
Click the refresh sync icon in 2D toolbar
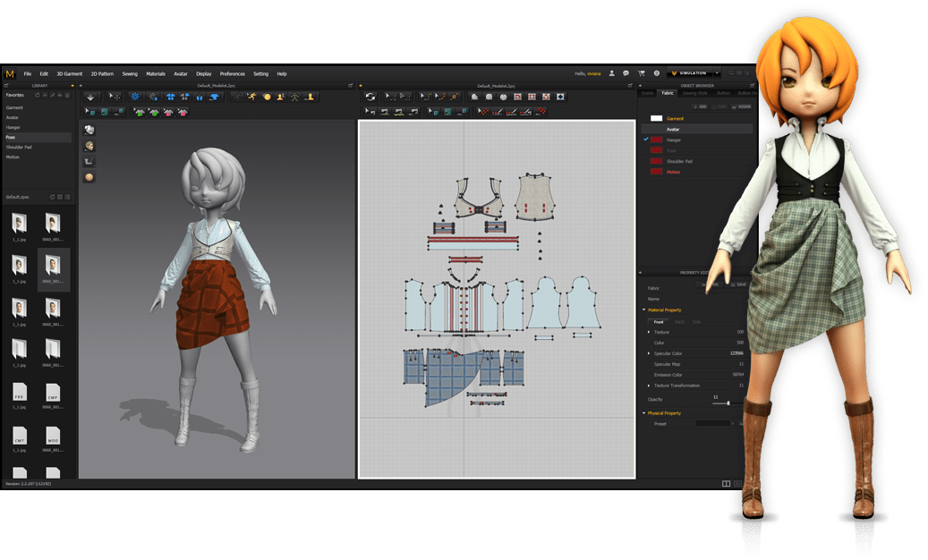point(370,96)
